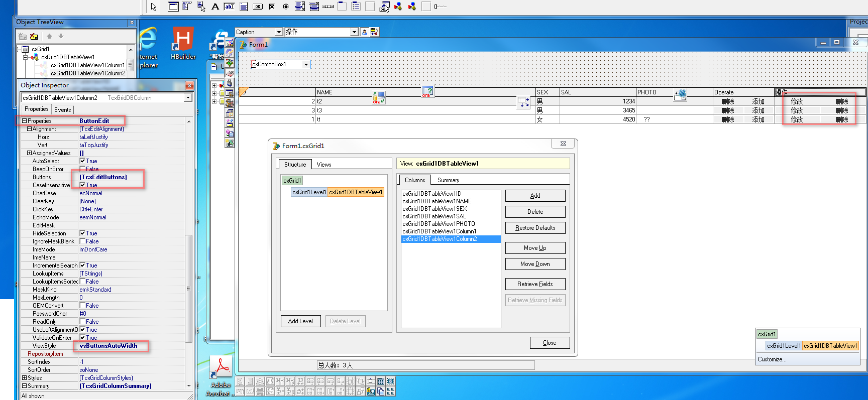Open Adobe Acrobat desktop shortcut
This screenshot has height=400, width=868.
220,375
